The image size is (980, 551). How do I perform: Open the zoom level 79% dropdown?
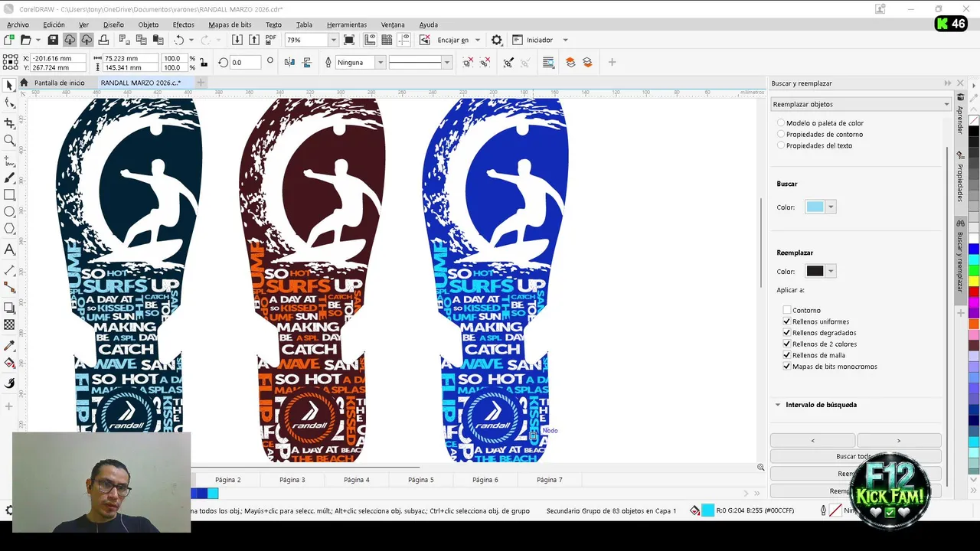[x=333, y=40]
